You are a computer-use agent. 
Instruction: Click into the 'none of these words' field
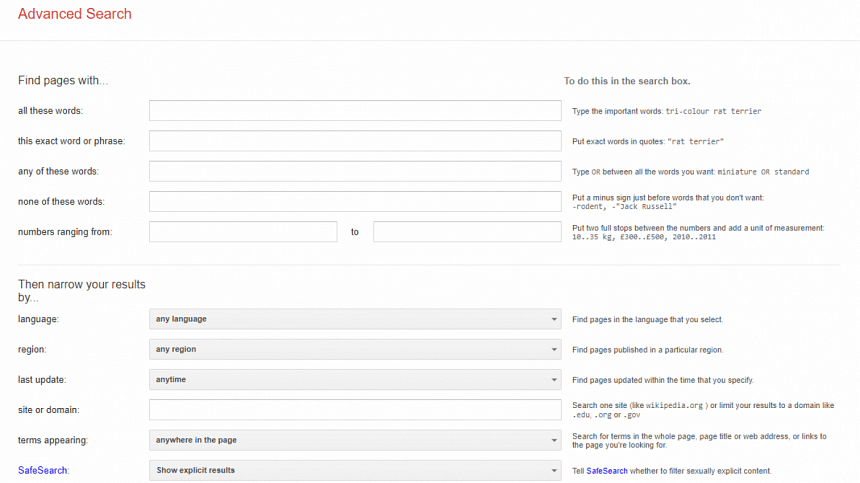click(355, 202)
